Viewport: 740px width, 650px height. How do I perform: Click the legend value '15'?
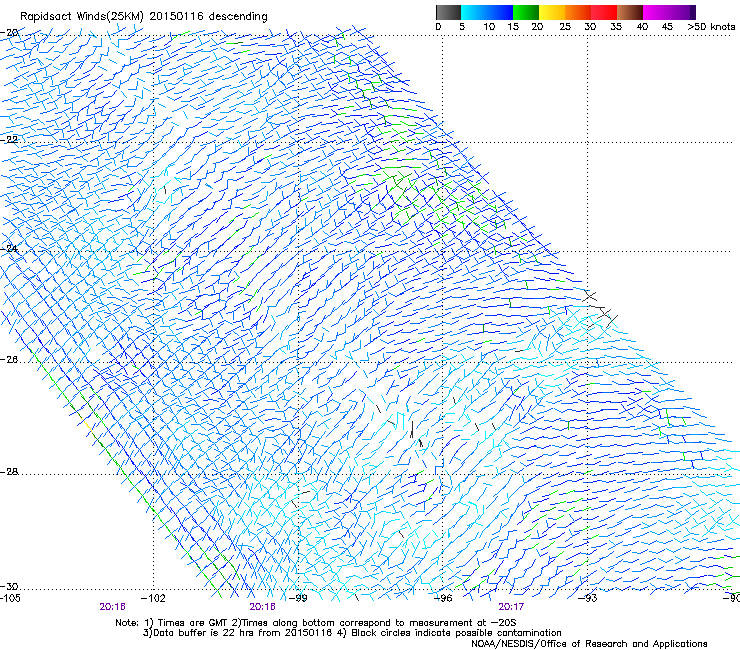tap(513, 27)
